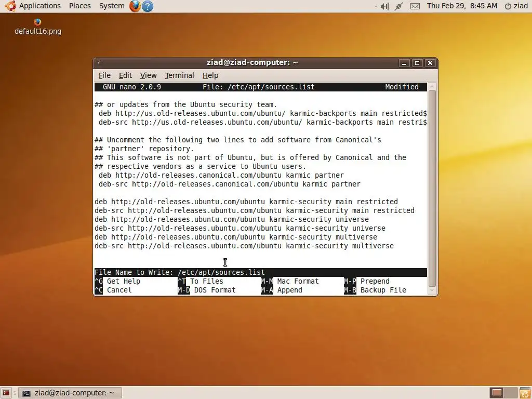Click the M-A Append shortcut
Image resolution: width=532 pixels, height=399 pixels.
pos(282,290)
